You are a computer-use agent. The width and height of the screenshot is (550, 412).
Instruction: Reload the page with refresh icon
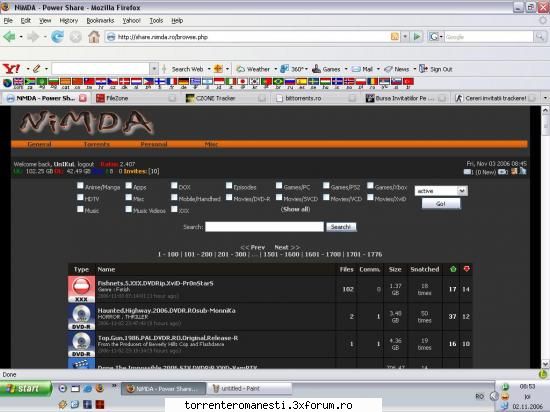point(57,36)
